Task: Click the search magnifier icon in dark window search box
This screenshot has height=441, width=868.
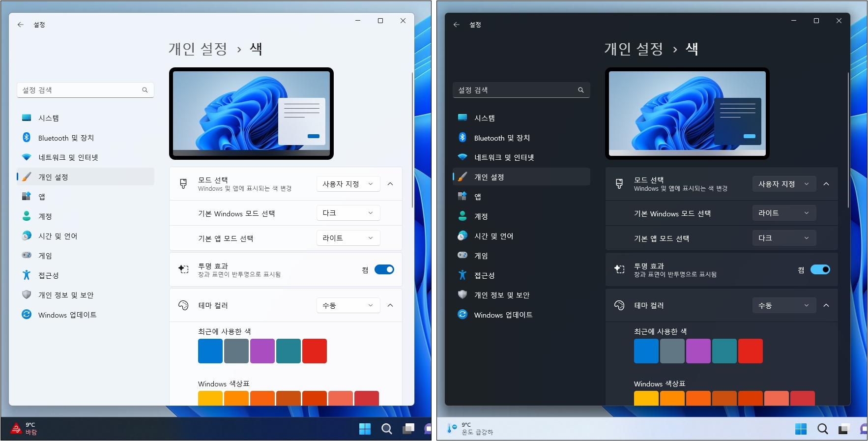Action: point(581,90)
